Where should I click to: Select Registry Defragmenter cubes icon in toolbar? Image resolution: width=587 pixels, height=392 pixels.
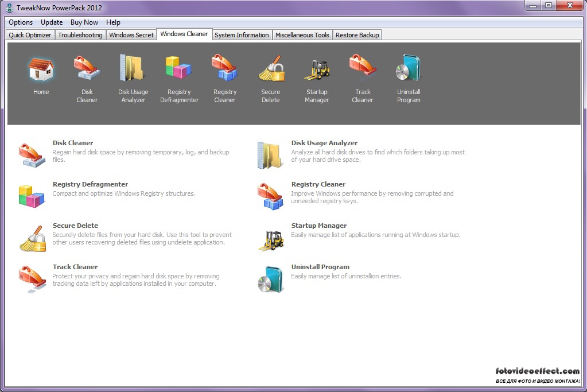pyautogui.click(x=179, y=68)
